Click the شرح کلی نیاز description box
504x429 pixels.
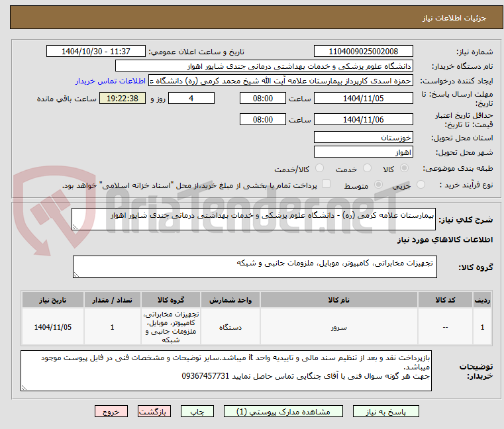[254, 219]
